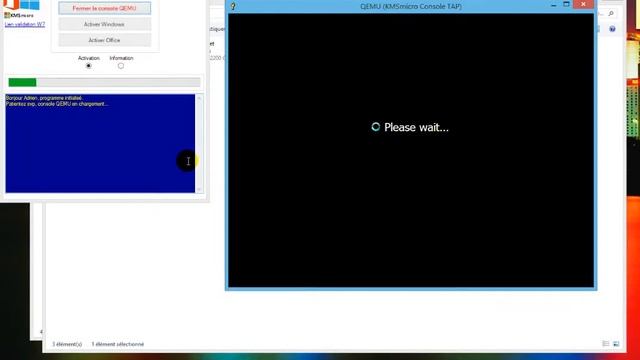Click Fermer la console QEMU button

[x=104, y=8]
